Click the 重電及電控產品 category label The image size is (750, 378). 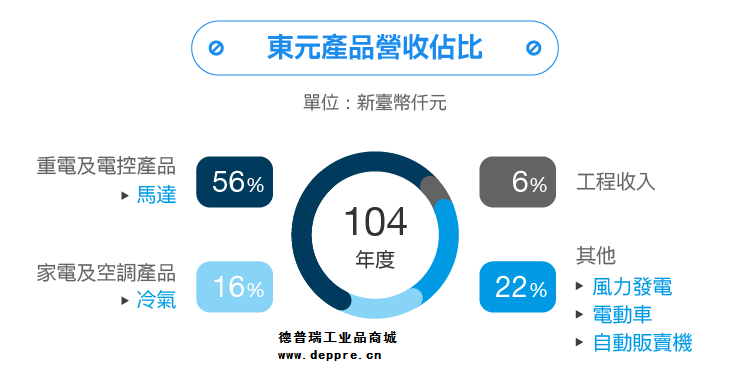(x=106, y=166)
